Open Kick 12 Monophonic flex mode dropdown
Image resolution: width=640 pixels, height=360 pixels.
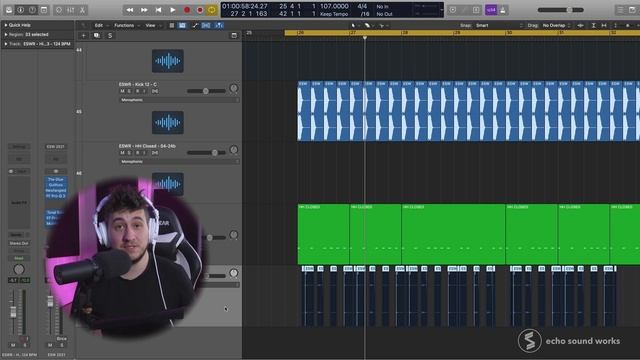(179, 100)
